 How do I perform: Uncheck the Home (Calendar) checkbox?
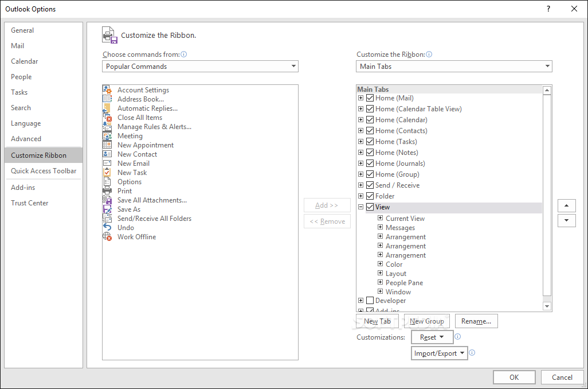pos(370,120)
